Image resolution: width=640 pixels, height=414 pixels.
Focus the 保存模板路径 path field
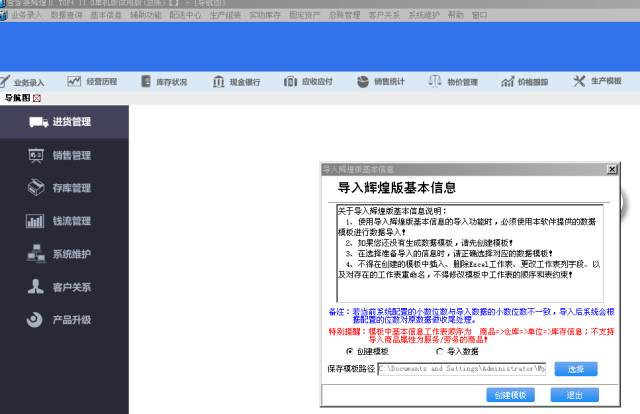coord(462,369)
